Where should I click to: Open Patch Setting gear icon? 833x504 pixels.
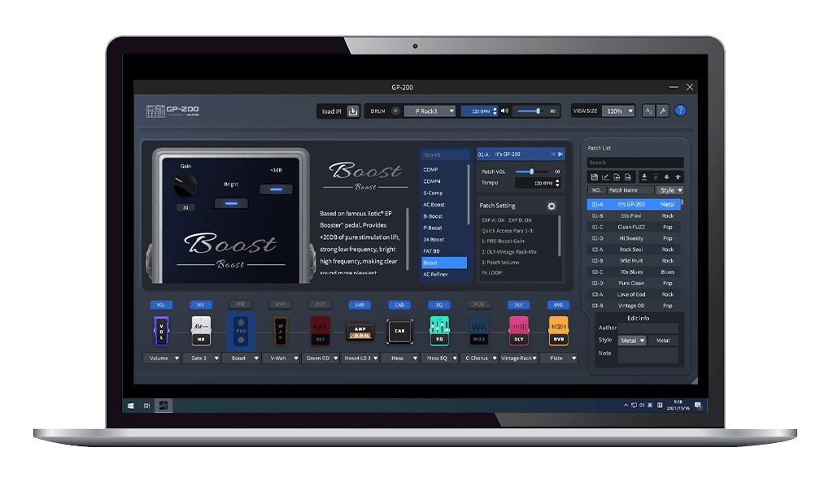point(552,206)
